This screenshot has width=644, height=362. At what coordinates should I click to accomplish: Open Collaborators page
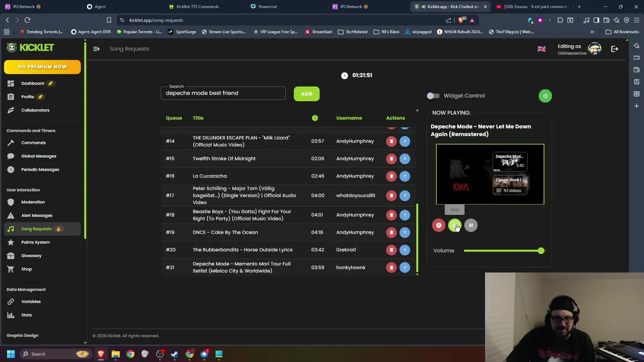coord(35,110)
